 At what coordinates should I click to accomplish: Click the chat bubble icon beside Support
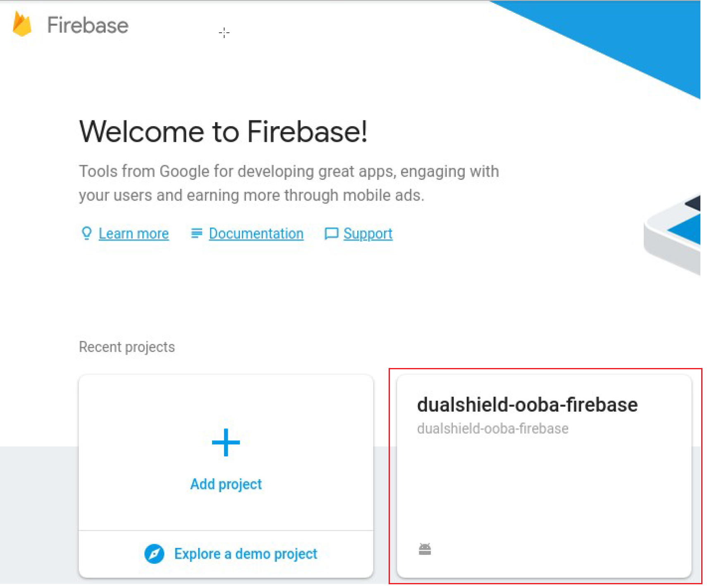[331, 234]
